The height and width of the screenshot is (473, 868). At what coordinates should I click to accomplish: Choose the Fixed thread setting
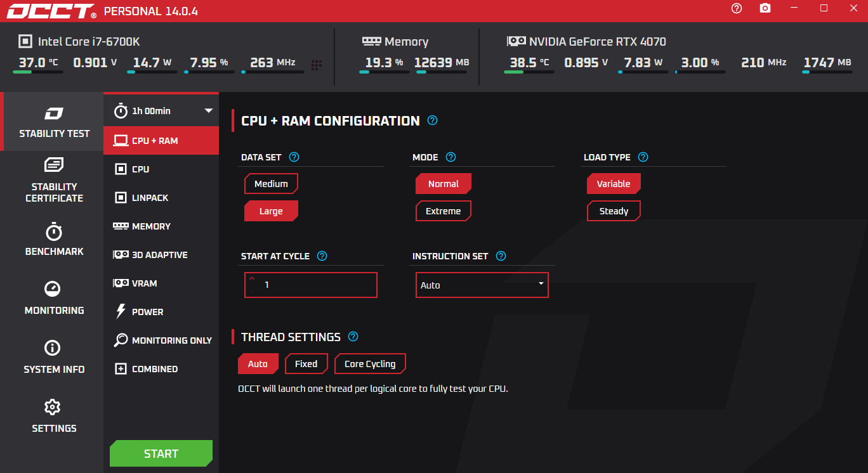click(x=306, y=364)
